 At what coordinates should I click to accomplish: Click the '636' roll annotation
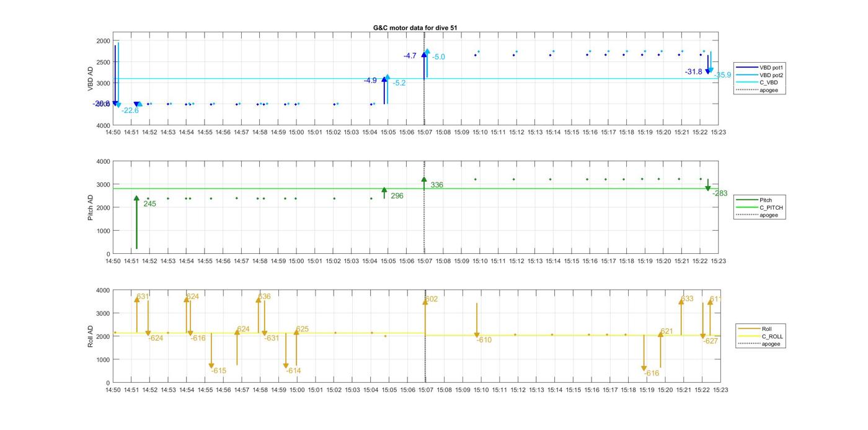coord(264,297)
